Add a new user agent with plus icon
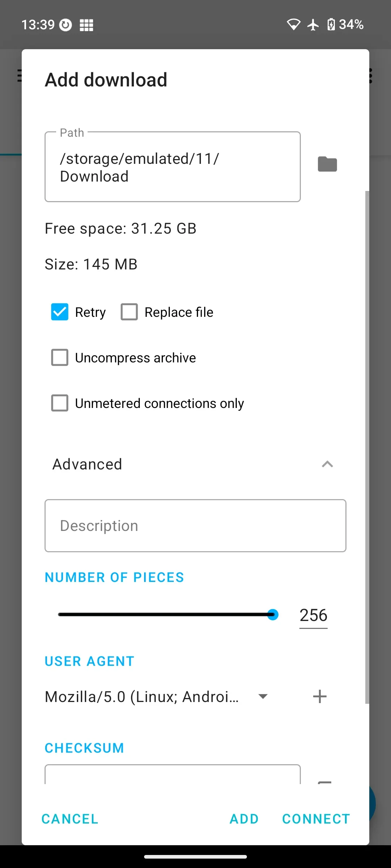This screenshot has height=868, width=391. click(320, 696)
